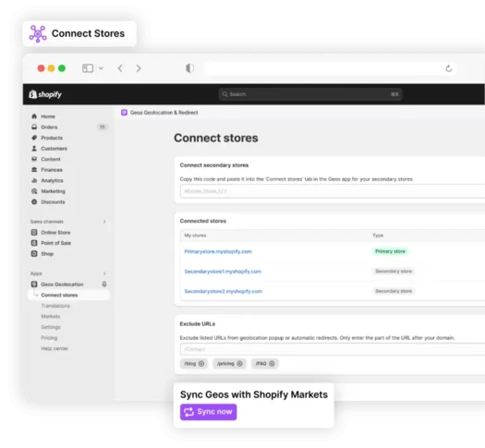Remove the /blog excluded URL tag

point(201,364)
